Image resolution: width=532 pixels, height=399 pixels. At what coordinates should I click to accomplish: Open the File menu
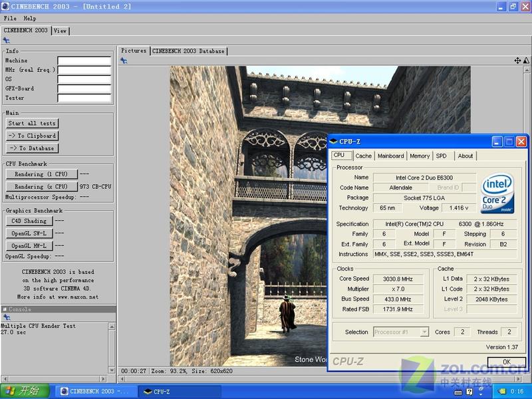pos(10,19)
